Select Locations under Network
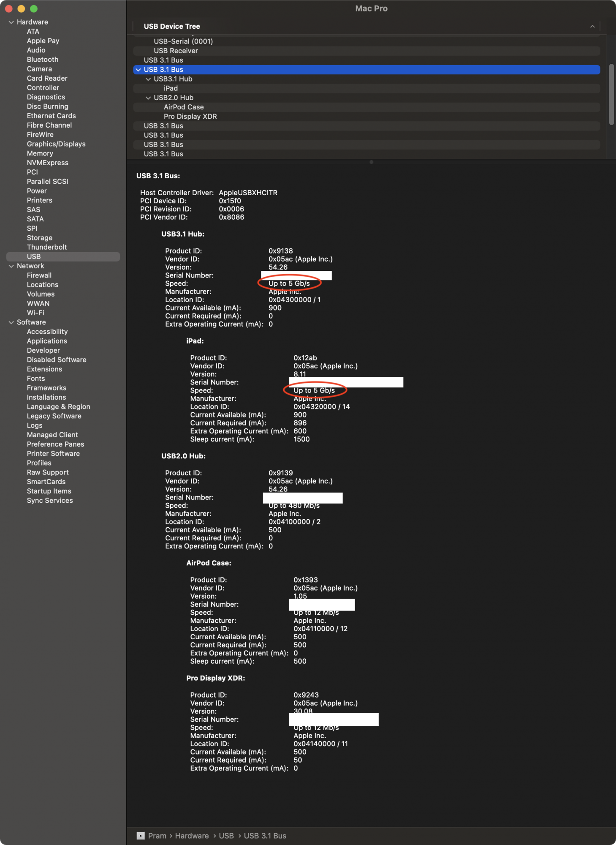 (43, 285)
